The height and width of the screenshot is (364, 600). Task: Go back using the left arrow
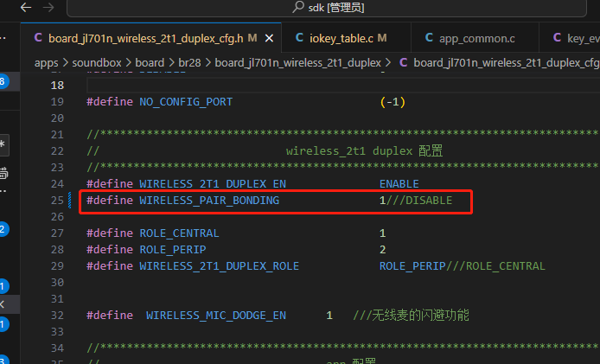point(26,7)
